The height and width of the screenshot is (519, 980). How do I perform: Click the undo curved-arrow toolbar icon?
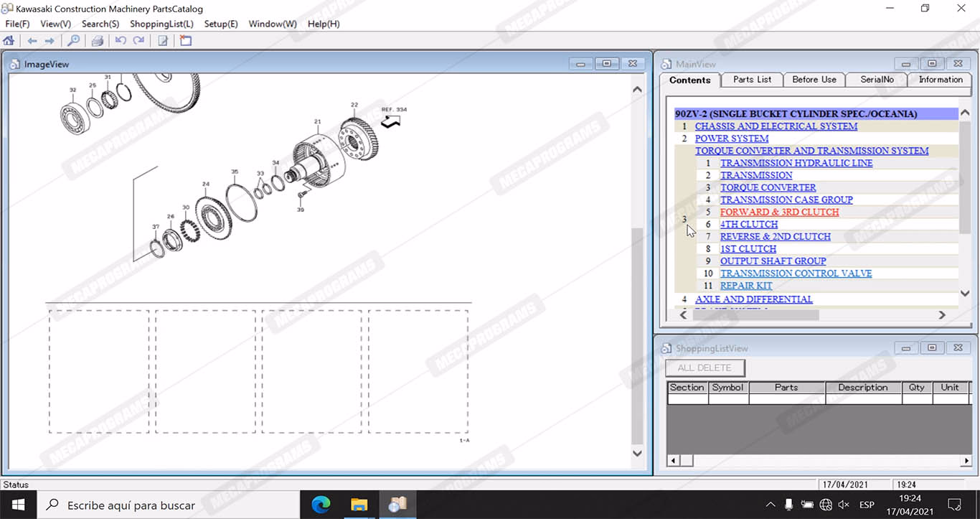[121, 41]
